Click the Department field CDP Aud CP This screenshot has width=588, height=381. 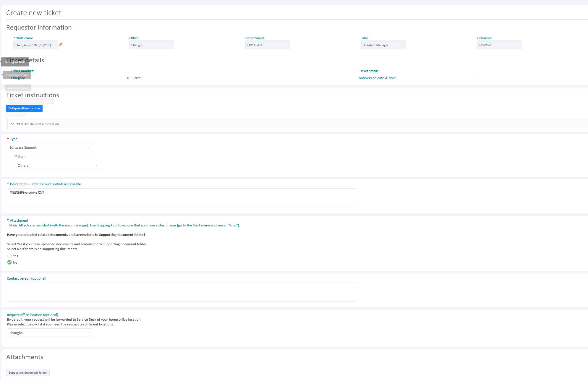[267, 45]
